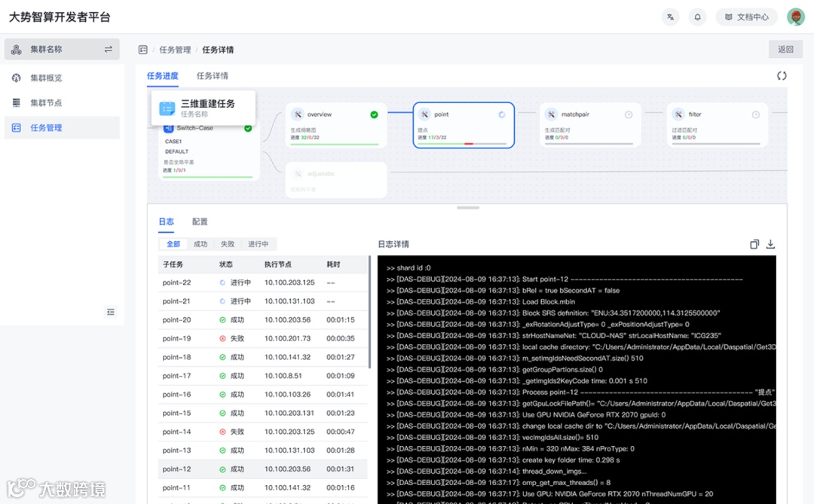This screenshot has height=504, width=814.
Task: Switch to the upper 任务详情 tab
Action: click(213, 76)
